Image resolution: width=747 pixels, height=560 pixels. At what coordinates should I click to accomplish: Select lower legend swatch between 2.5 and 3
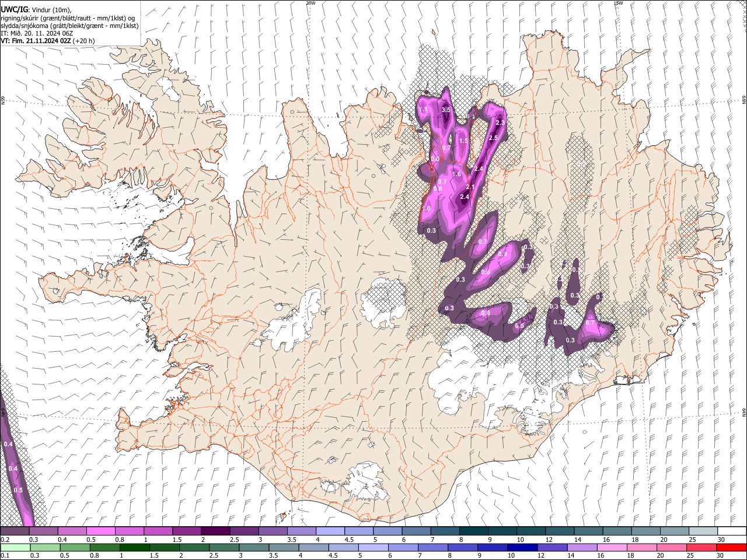[224, 547]
